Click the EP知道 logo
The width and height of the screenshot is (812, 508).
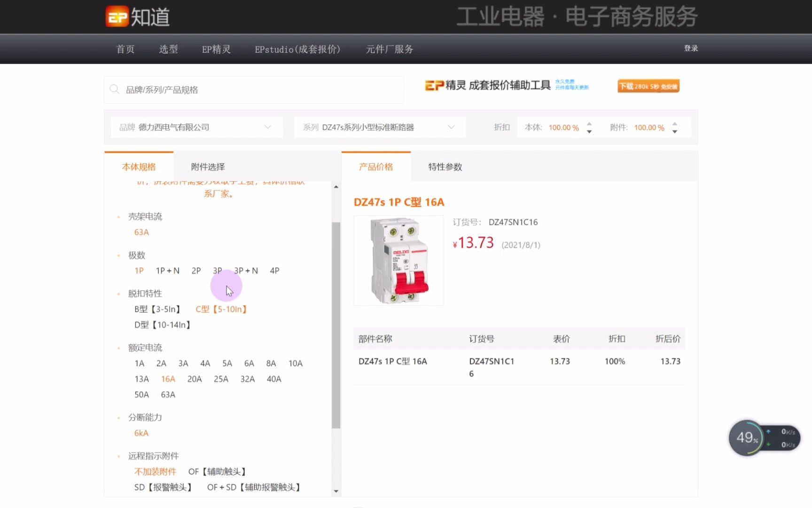(137, 17)
